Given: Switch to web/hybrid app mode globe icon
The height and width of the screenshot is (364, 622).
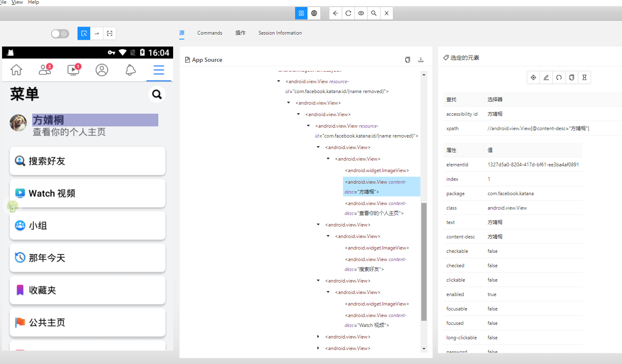Looking at the screenshot, I should tap(314, 13).
